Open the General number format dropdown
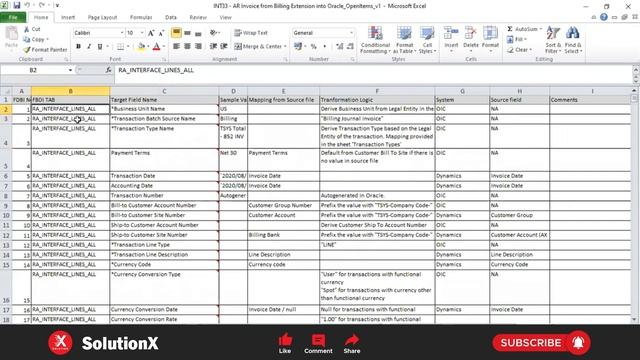Viewport: 640px width, 360px height. 351,33
